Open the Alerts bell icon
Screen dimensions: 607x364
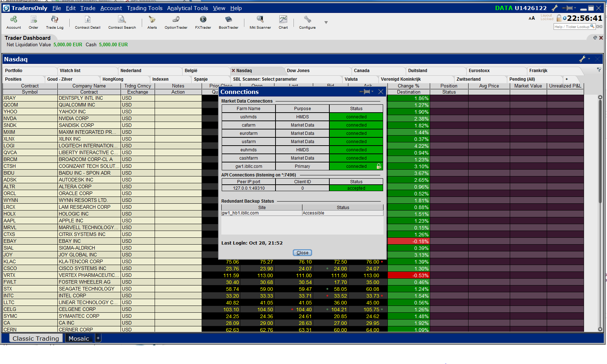coord(152,22)
